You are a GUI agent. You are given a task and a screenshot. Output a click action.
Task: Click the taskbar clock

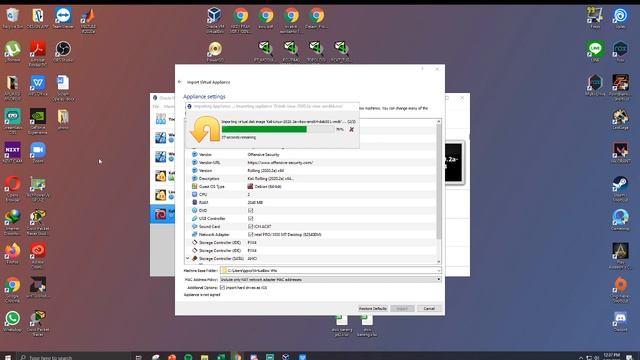click(x=611, y=356)
